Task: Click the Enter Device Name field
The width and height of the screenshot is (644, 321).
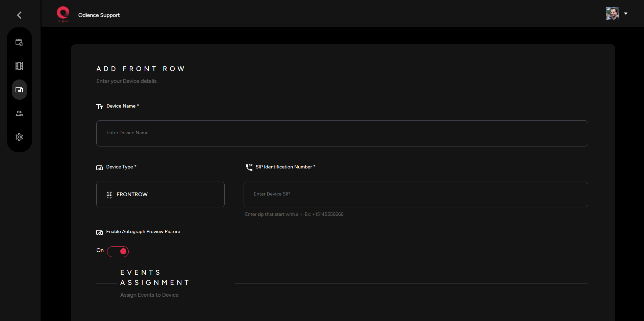Action: pos(342,133)
